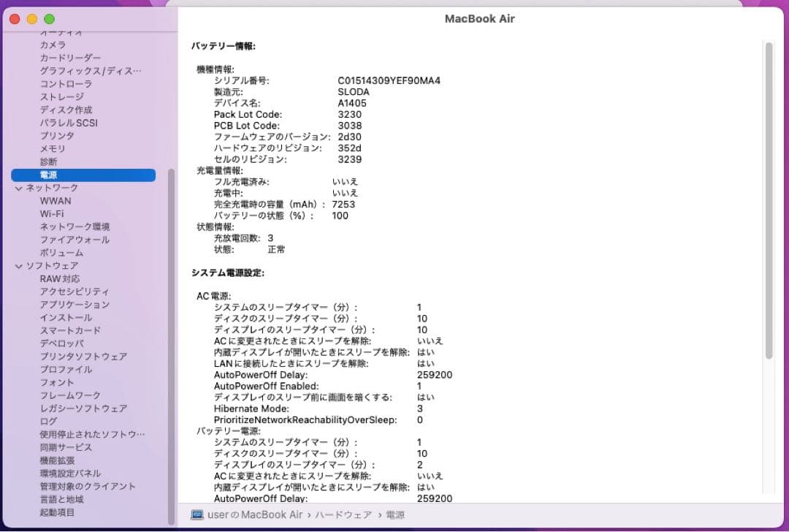
Task: Click the main content vertical scrollbar
Action: pyautogui.click(x=769, y=200)
